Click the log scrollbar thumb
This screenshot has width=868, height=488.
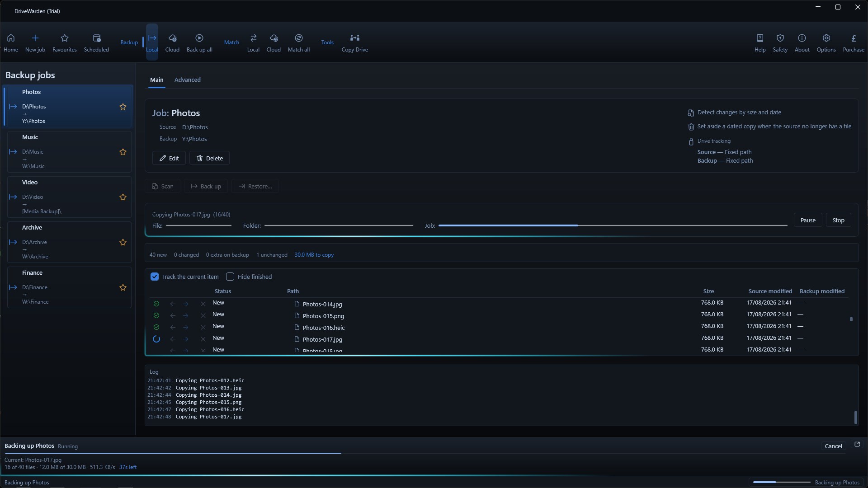tap(855, 418)
